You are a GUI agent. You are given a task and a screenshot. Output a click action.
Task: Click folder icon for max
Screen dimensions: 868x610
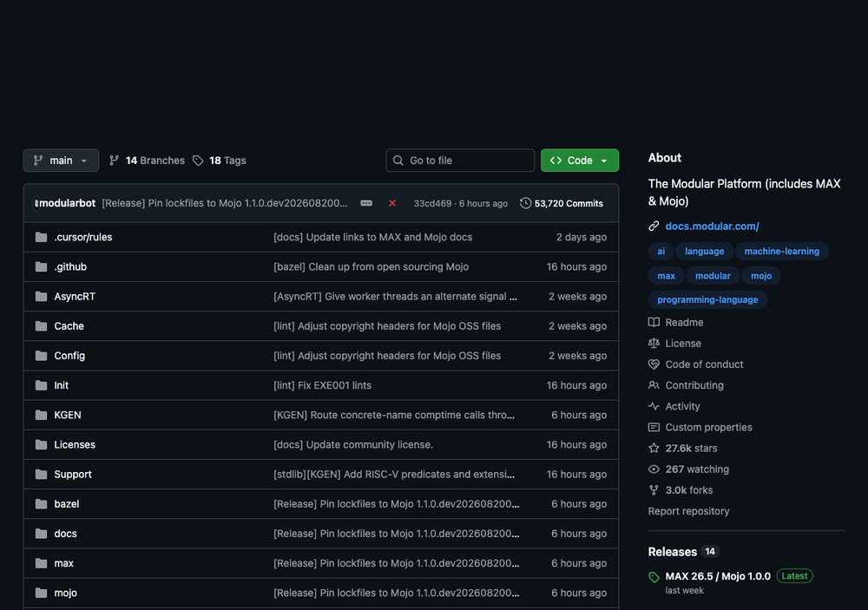pyautogui.click(x=41, y=563)
